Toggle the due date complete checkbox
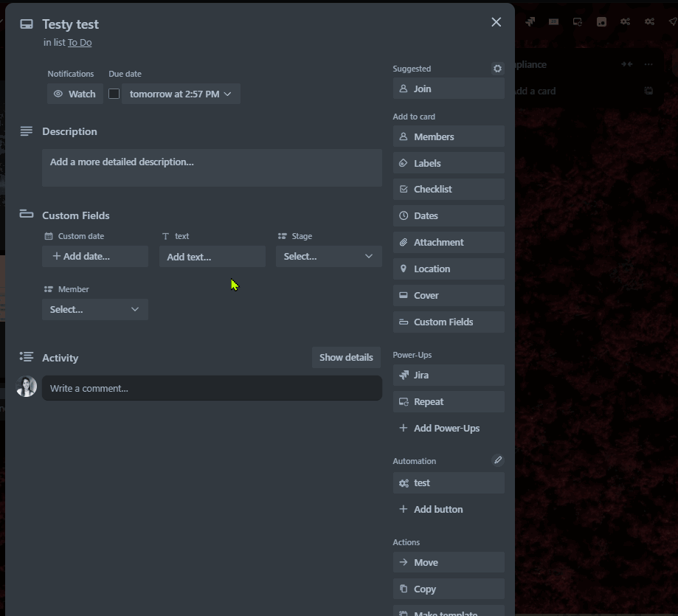Screen dimensions: 678x616 tap(112, 94)
